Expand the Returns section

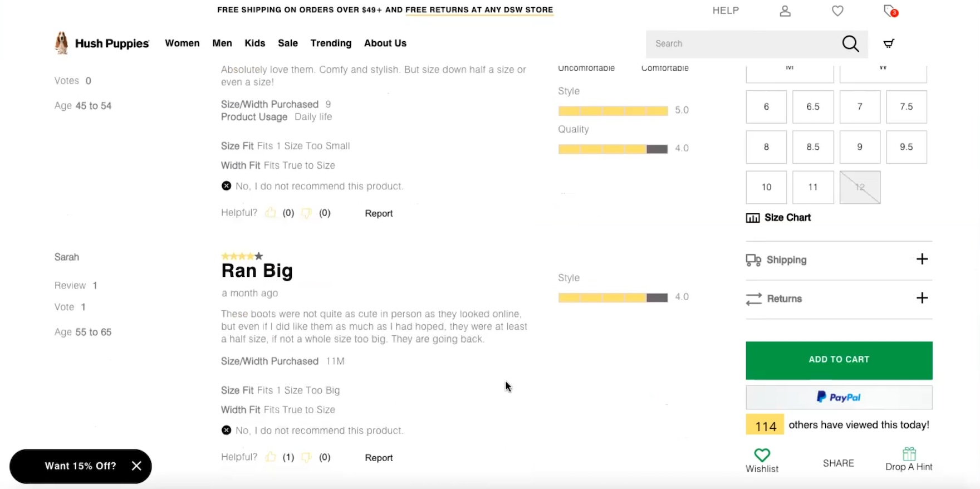[x=922, y=299]
